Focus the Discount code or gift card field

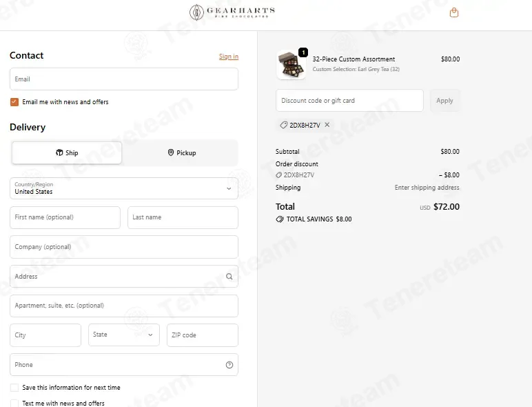click(x=349, y=101)
